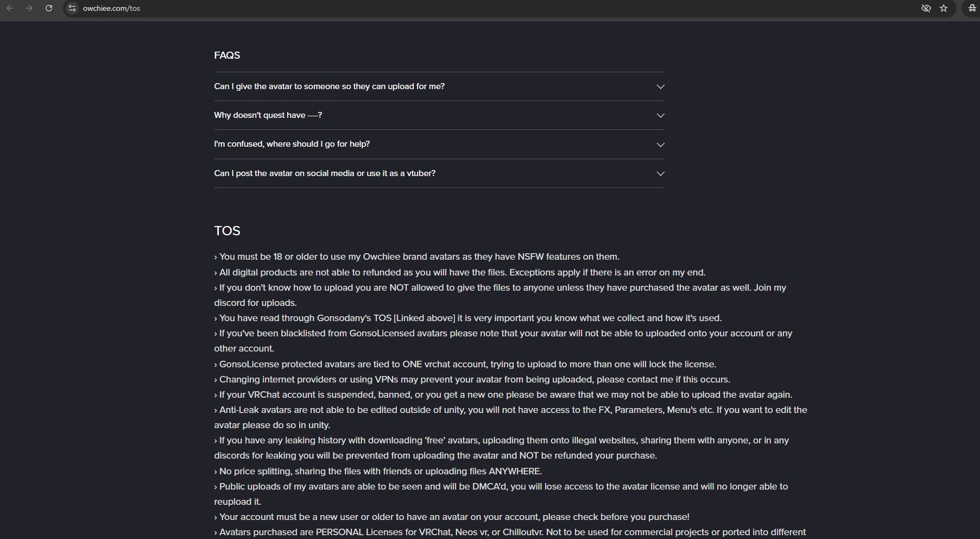Open "Can I give the avatar to someone" FAQ
The height and width of the screenshot is (539, 980).
pyautogui.click(x=329, y=86)
